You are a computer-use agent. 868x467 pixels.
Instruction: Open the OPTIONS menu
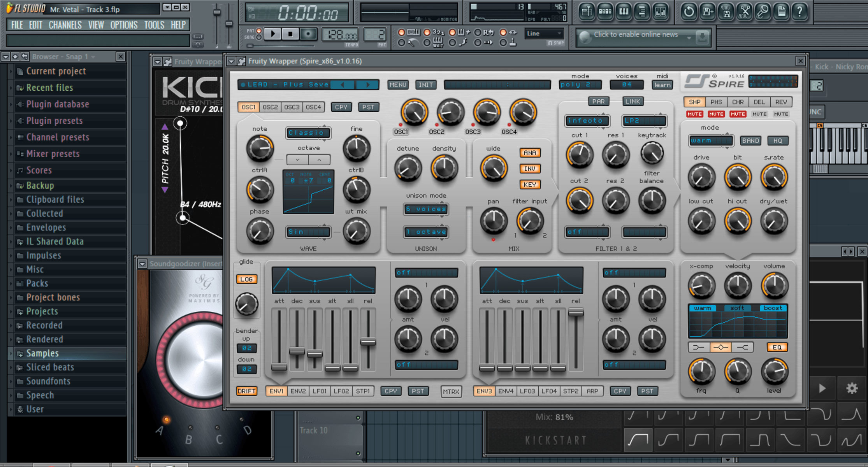tap(124, 25)
